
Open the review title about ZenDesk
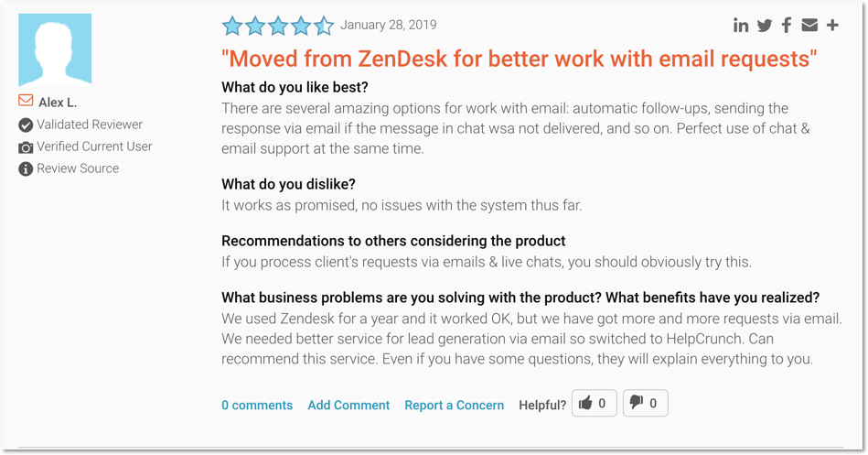pyautogui.click(x=520, y=59)
